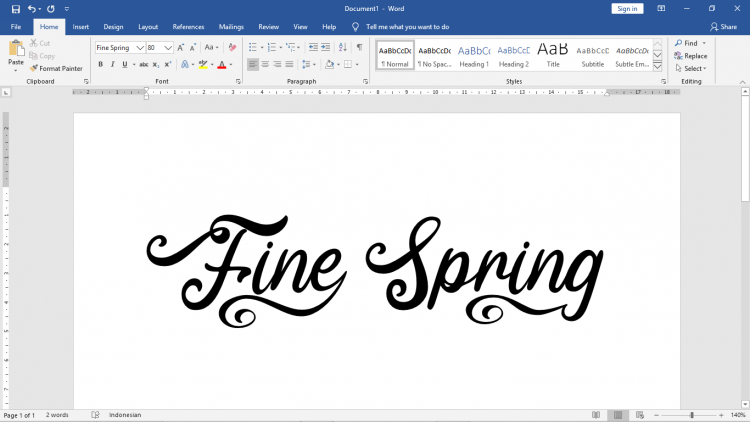Toggle Bold formatting
Image resolution: width=750 pixels, height=422 pixels.
coord(100,64)
